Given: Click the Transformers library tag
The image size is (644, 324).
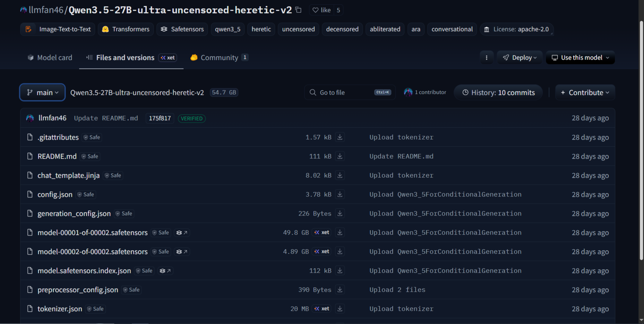Looking at the screenshot, I should (x=126, y=29).
